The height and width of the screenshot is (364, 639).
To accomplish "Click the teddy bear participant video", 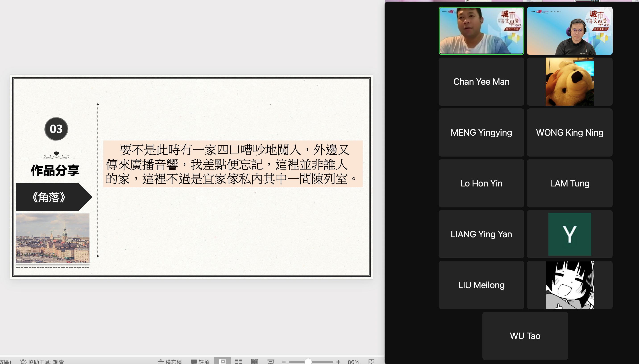I will [570, 82].
